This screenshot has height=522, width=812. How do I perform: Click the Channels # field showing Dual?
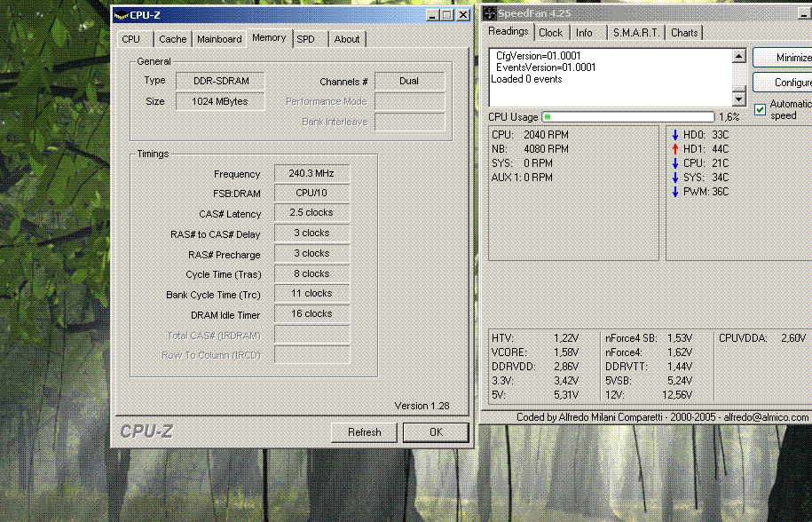[410, 82]
